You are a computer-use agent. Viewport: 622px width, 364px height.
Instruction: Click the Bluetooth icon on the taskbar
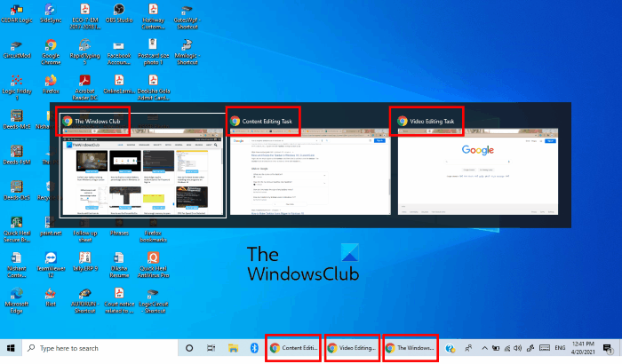[254, 348]
